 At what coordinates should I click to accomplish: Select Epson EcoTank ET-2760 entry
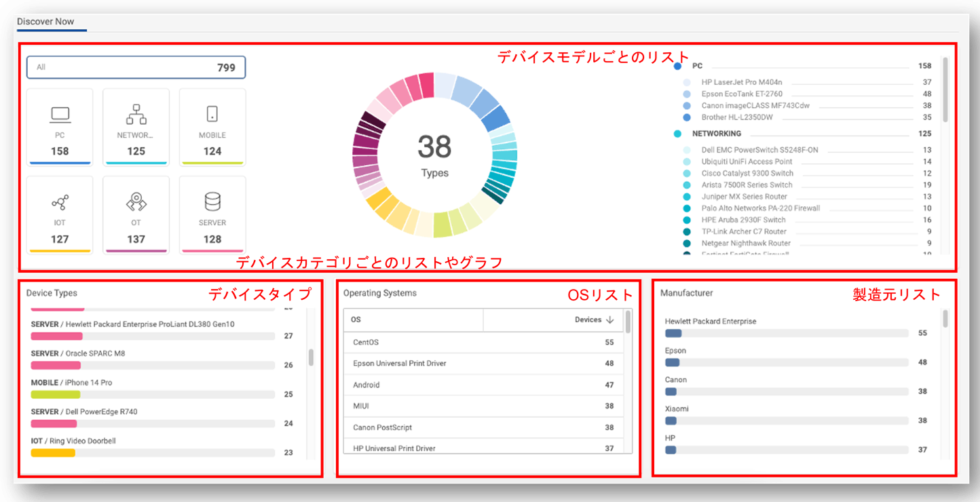[x=806, y=94]
